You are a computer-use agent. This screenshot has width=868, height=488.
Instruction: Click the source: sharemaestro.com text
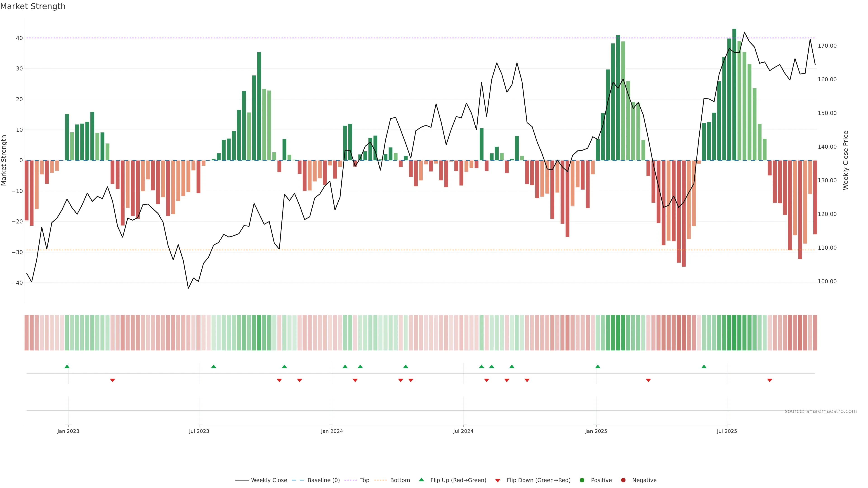(821, 411)
